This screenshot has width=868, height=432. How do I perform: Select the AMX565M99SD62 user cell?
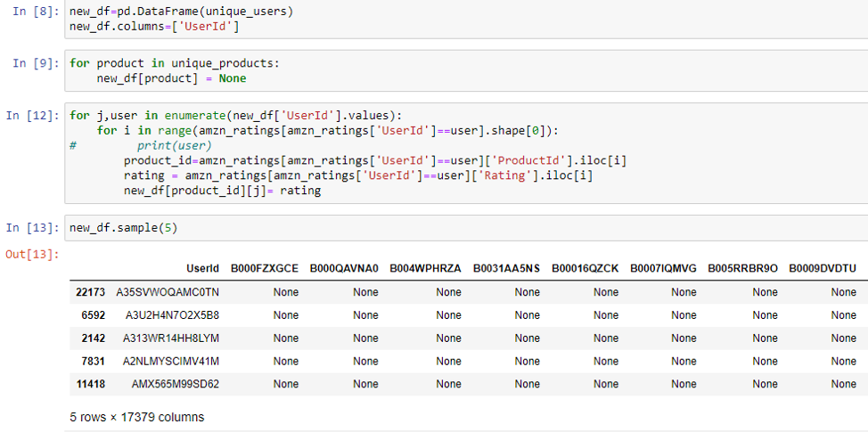pyautogui.click(x=175, y=385)
